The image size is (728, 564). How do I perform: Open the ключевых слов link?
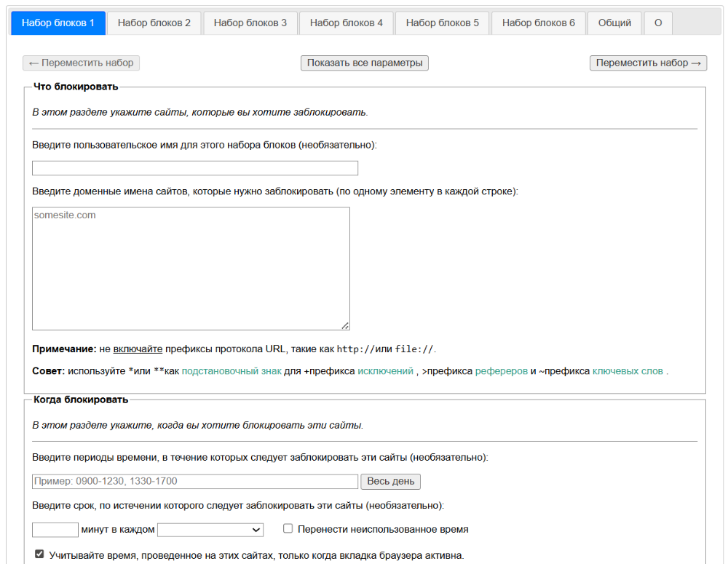tap(628, 371)
